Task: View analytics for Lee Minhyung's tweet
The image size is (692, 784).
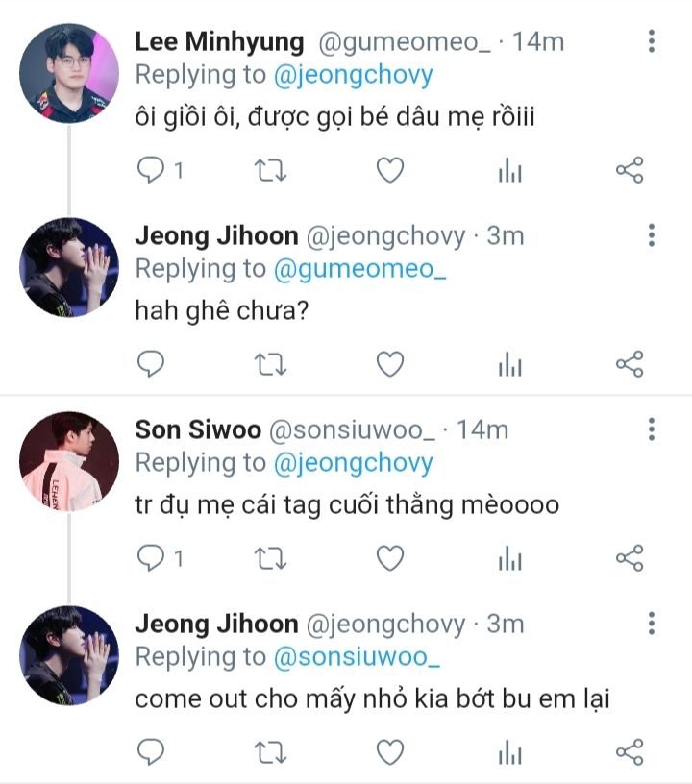Action: click(x=509, y=171)
